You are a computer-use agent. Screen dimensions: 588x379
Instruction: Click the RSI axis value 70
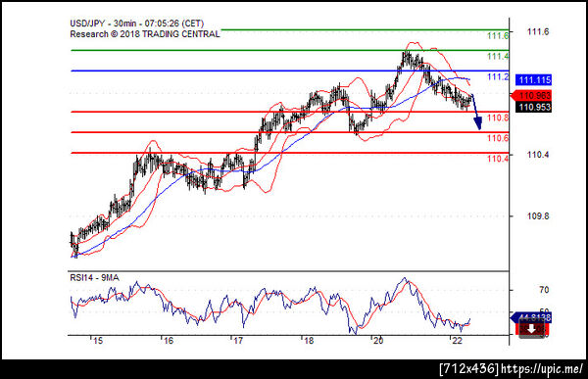click(x=544, y=290)
